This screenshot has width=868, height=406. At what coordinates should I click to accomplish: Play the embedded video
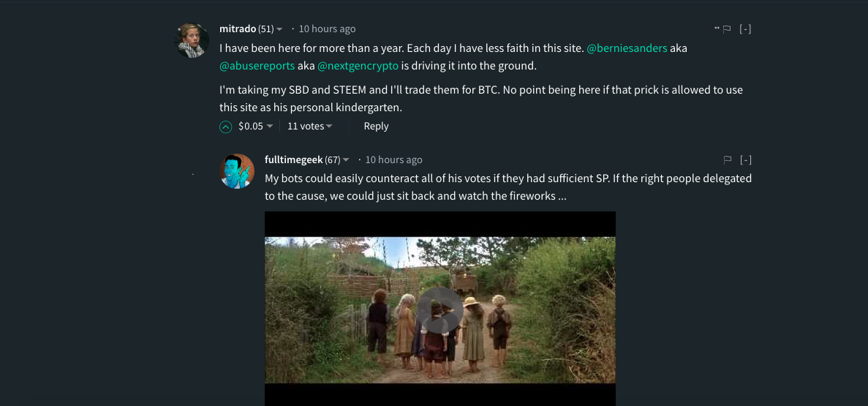(x=440, y=309)
